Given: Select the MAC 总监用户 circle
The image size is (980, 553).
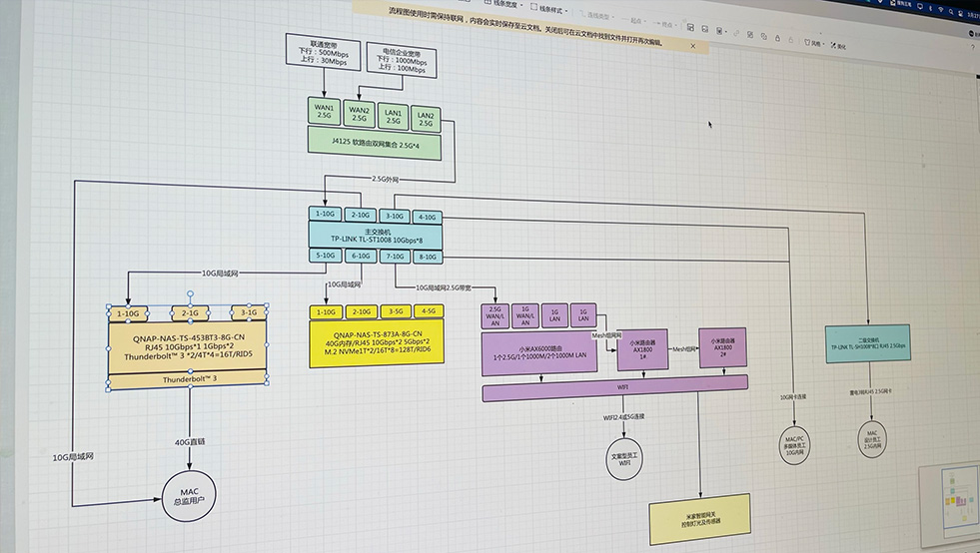Looking at the screenshot, I should [189, 497].
